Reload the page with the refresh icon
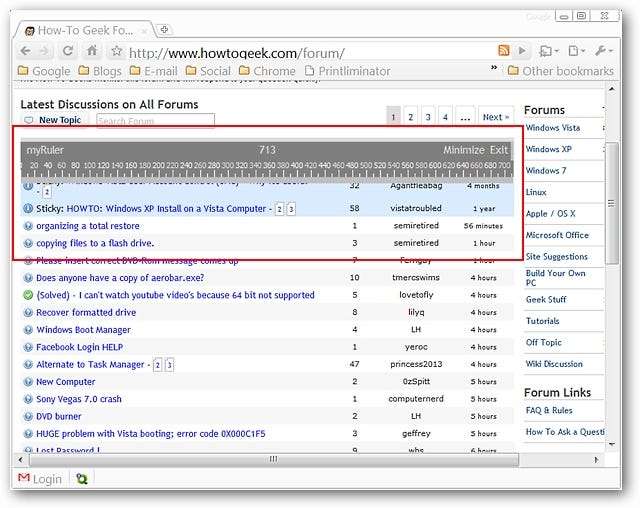 [68, 51]
